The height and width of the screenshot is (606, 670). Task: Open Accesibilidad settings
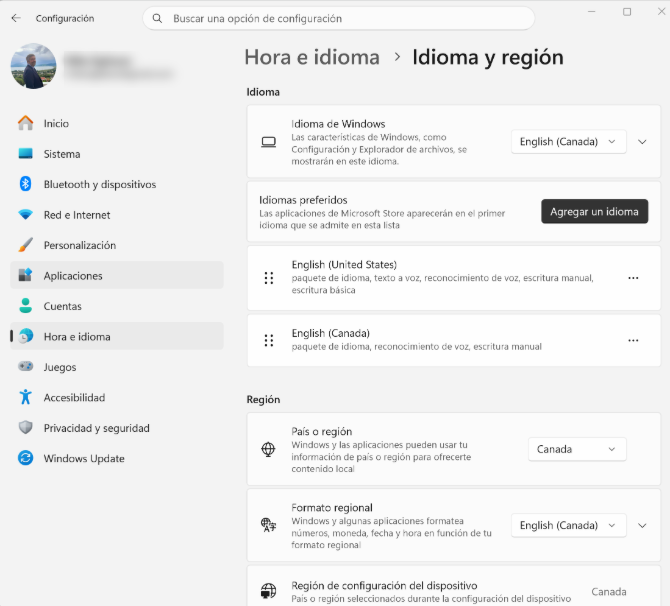click(117, 397)
